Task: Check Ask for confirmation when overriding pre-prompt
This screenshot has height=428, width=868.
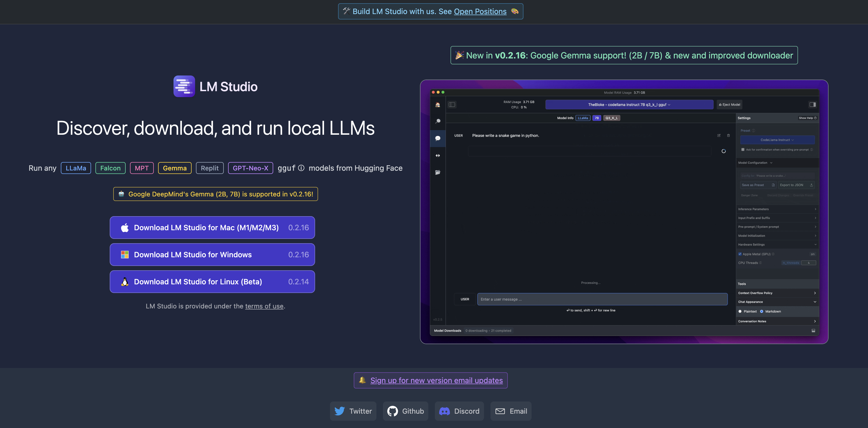Action: click(x=743, y=149)
